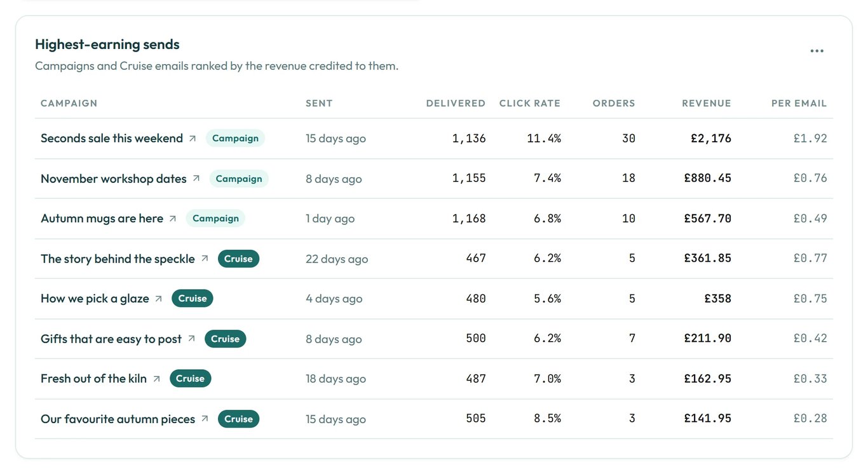Open the Autumn mugs are here campaign

click(x=102, y=219)
